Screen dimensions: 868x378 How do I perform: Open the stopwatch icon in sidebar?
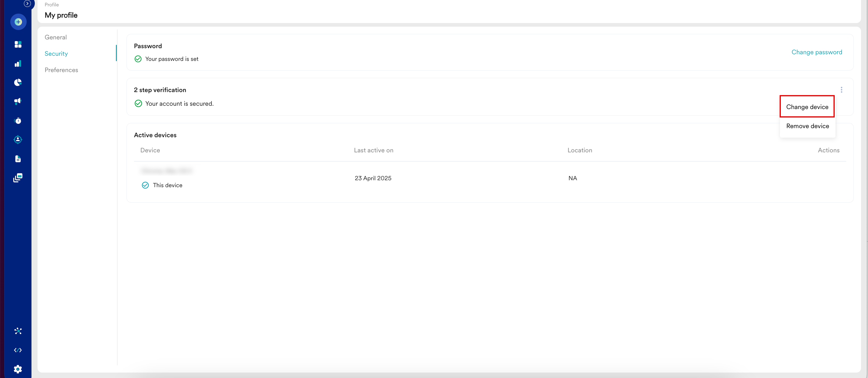(18, 121)
